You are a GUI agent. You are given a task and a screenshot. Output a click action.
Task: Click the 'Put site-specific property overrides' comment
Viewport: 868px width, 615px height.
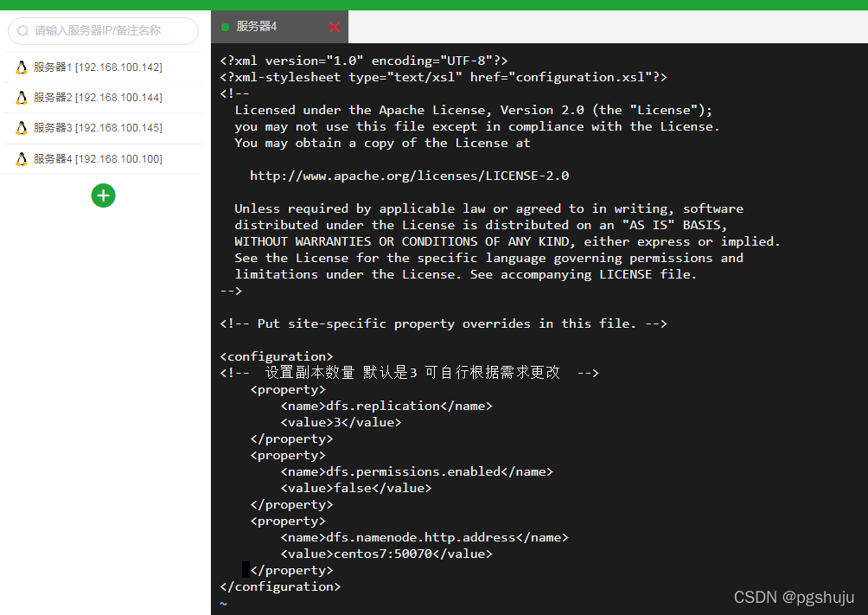pyautogui.click(x=444, y=324)
